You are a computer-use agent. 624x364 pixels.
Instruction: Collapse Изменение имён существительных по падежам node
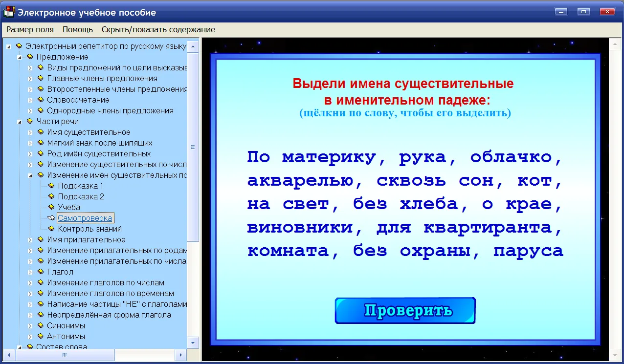pos(30,175)
